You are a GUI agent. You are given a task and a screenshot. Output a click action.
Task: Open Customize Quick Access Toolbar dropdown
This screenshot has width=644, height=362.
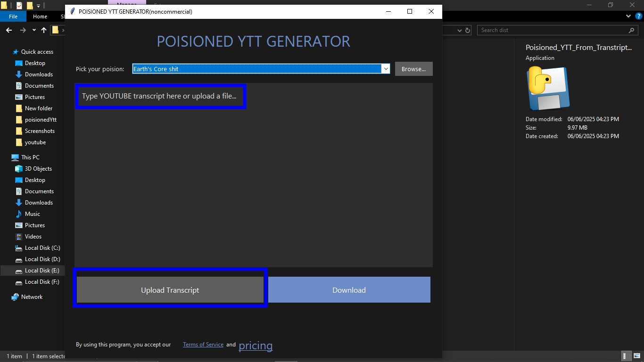click(39, 6)
